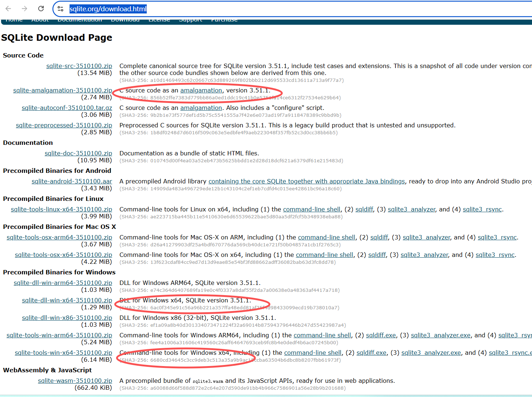
Task: Go back using the browser back arrow
Action: click(8, 8)
